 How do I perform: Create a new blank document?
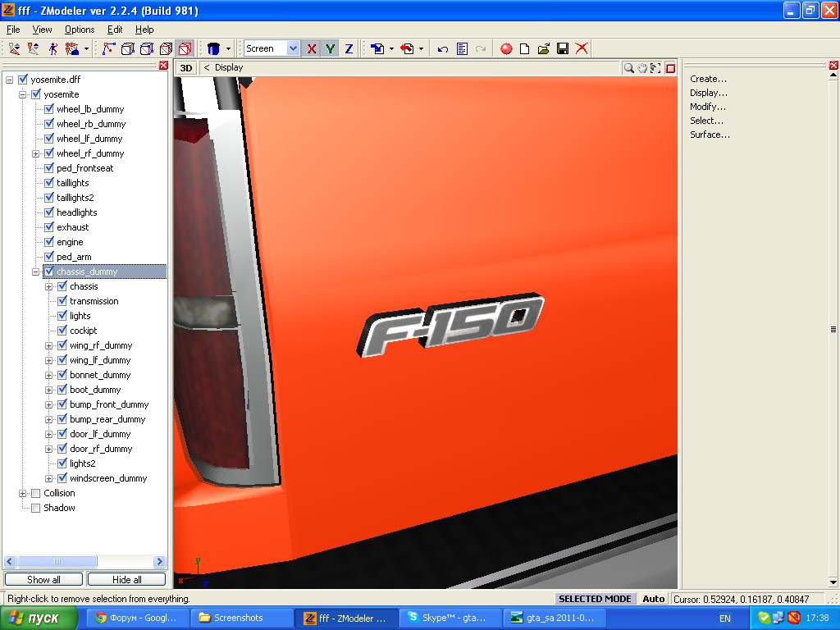click(524, 48)
